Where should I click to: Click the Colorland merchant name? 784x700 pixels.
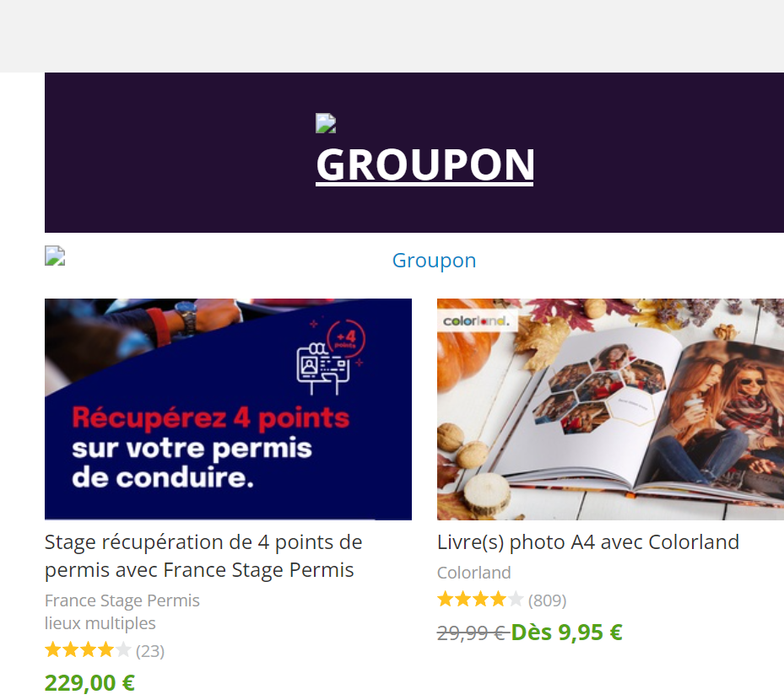[474, 572]
